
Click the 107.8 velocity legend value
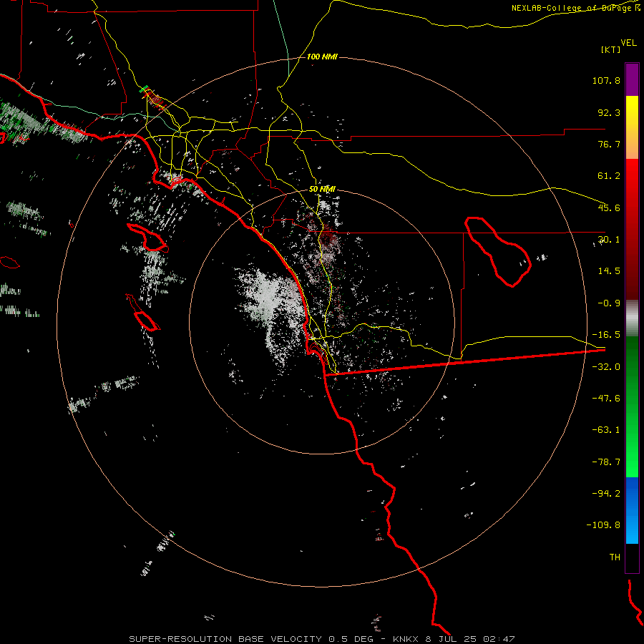click(606, 80)
